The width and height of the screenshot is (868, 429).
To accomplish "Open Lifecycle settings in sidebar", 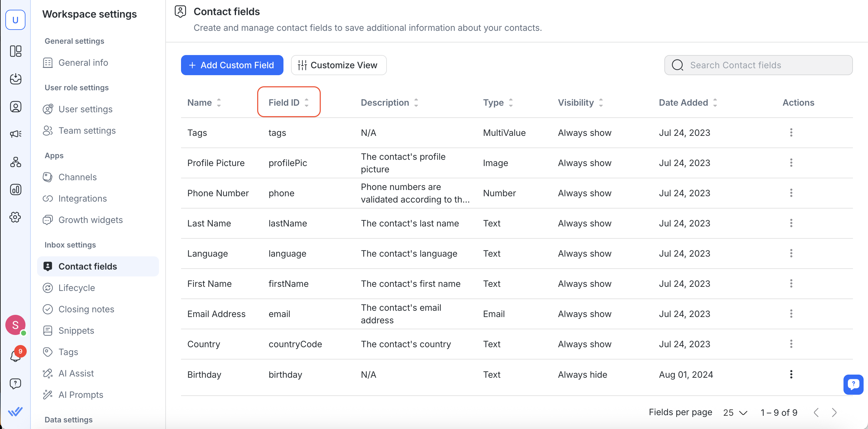I will [x=76, y=288].
